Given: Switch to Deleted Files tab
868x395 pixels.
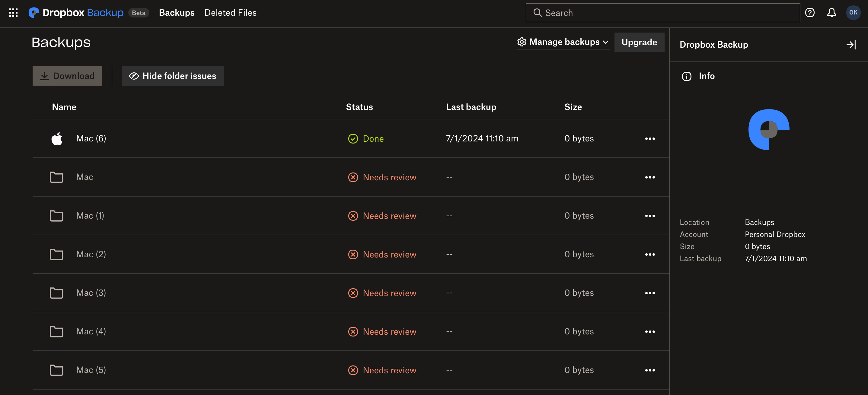Looking at the screenshot, I should click(230, 13).
